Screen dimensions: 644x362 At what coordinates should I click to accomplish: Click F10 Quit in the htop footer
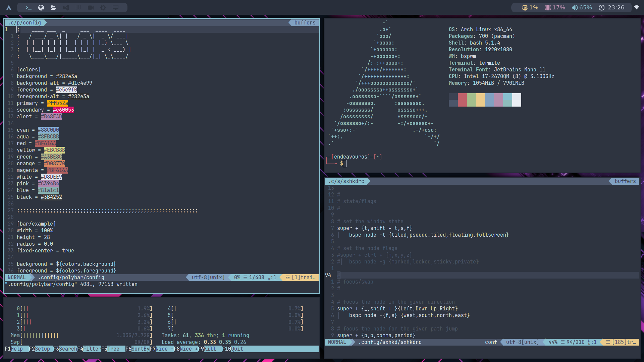click(x=232, y=349)
